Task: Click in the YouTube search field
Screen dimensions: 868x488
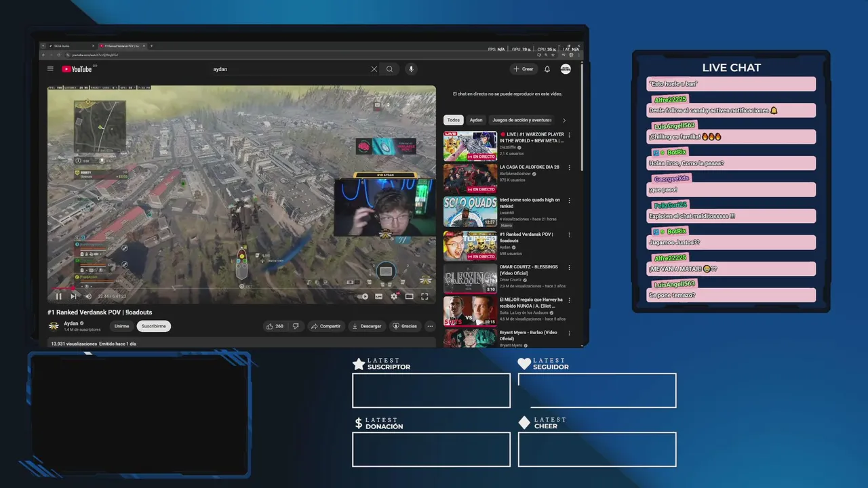Action: (290, 69)
